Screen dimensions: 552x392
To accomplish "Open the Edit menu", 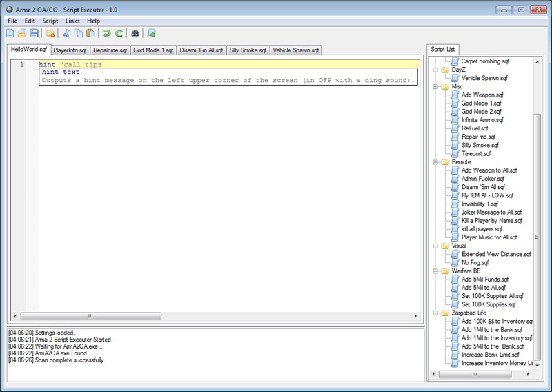I will tap(30, 21).
